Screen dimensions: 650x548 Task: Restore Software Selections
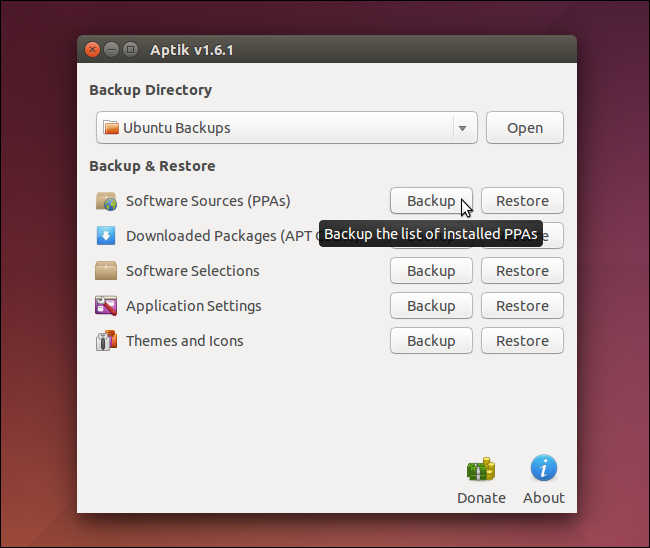(522, 271)
